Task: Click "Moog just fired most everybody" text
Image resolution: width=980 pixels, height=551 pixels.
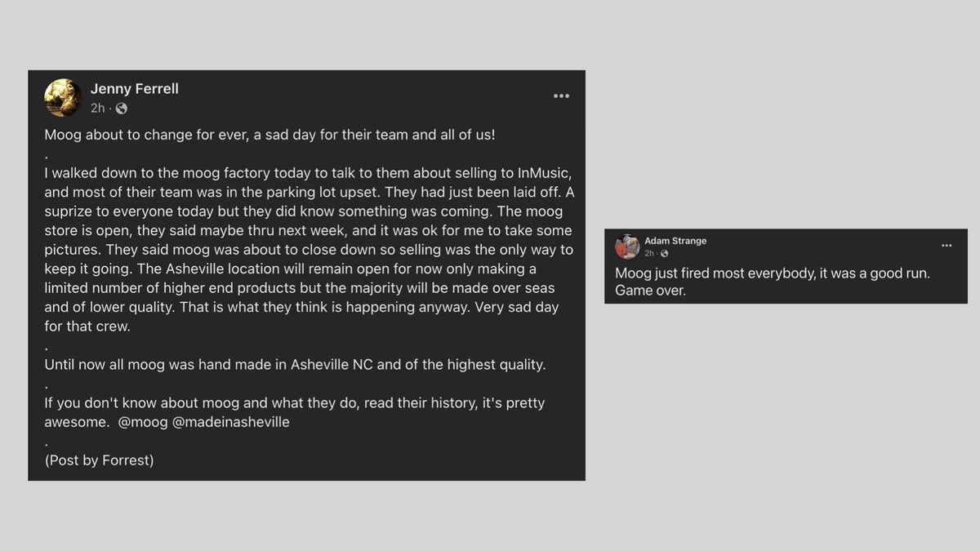Action: [772, 273]
